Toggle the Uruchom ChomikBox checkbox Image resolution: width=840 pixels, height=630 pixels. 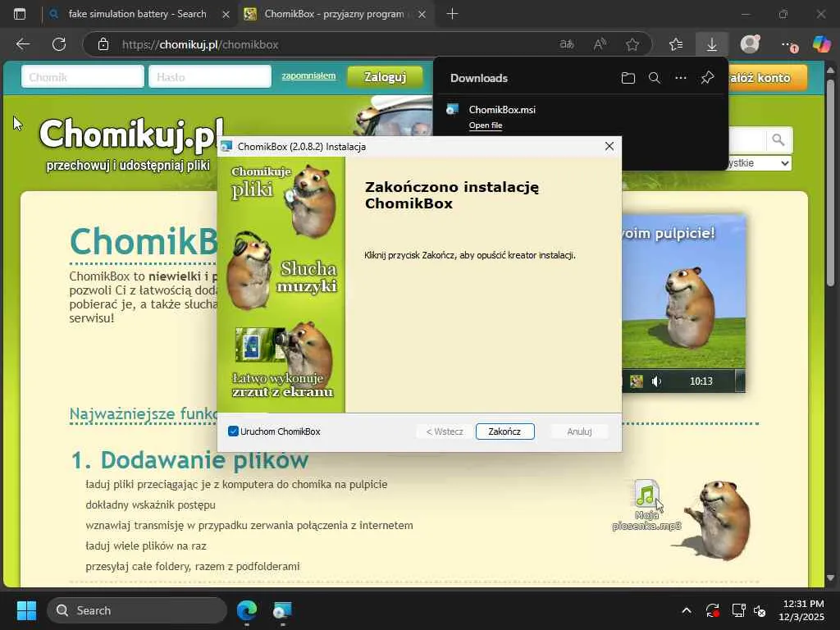233,431
